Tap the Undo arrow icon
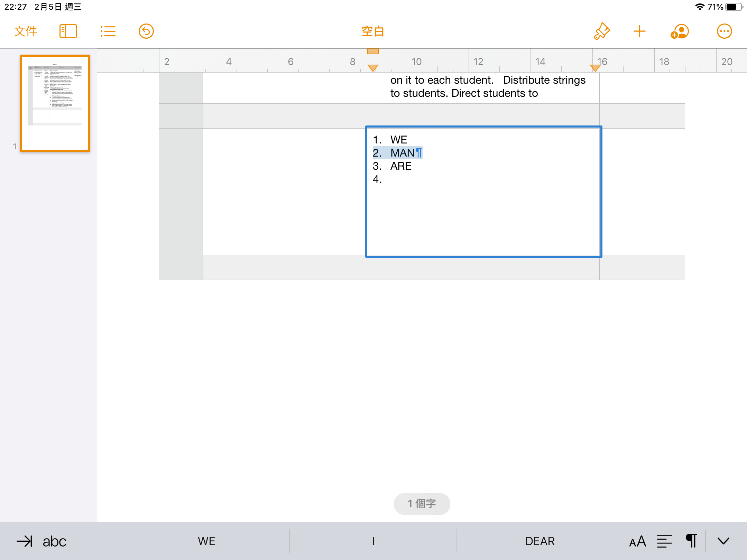 [x=146, y=31]
